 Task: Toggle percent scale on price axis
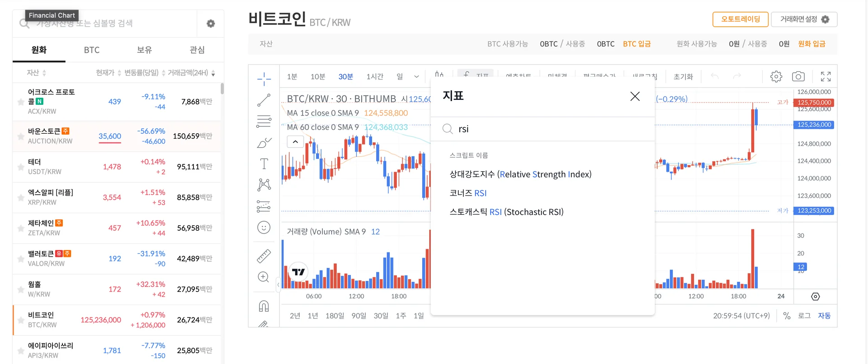click(787, 316)
